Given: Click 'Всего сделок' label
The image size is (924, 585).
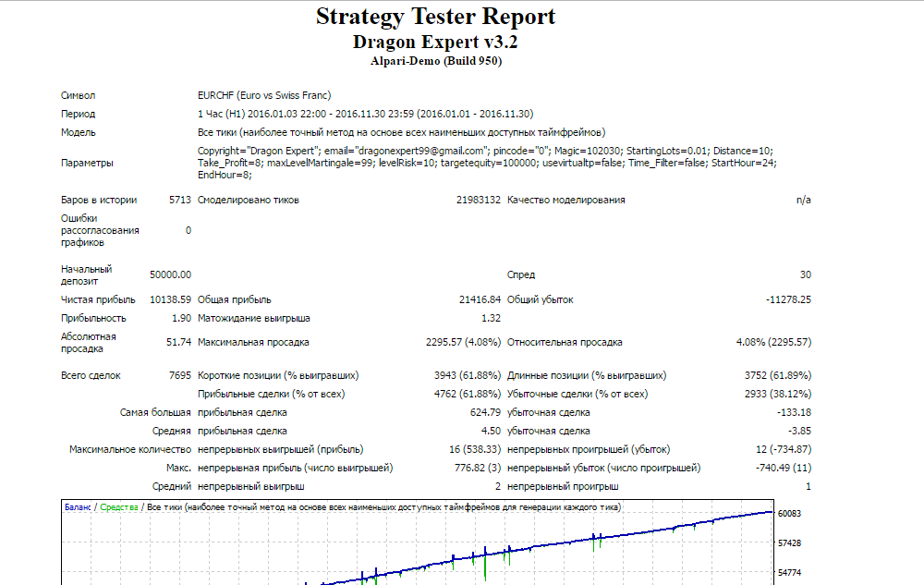Looking at the screenshot, I should click(91, 376).
